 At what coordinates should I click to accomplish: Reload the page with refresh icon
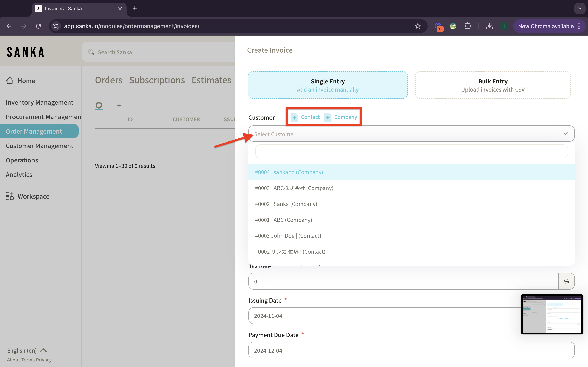click(x=38, y=26)
